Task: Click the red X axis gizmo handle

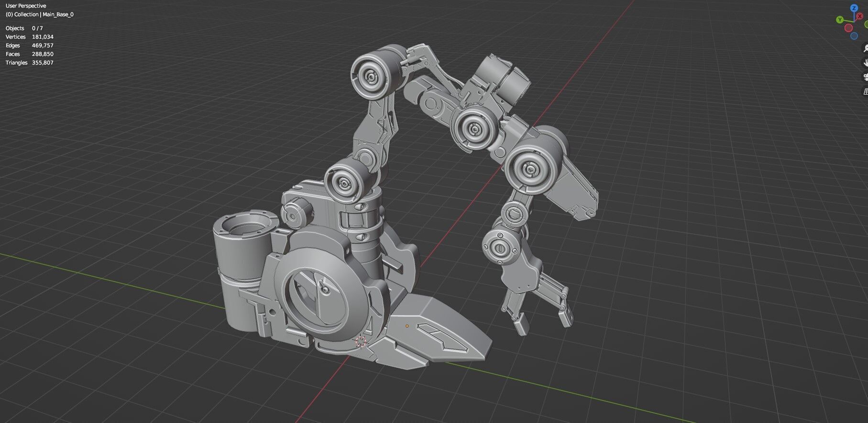Action: pyautogui.click(x=859, y=16)
